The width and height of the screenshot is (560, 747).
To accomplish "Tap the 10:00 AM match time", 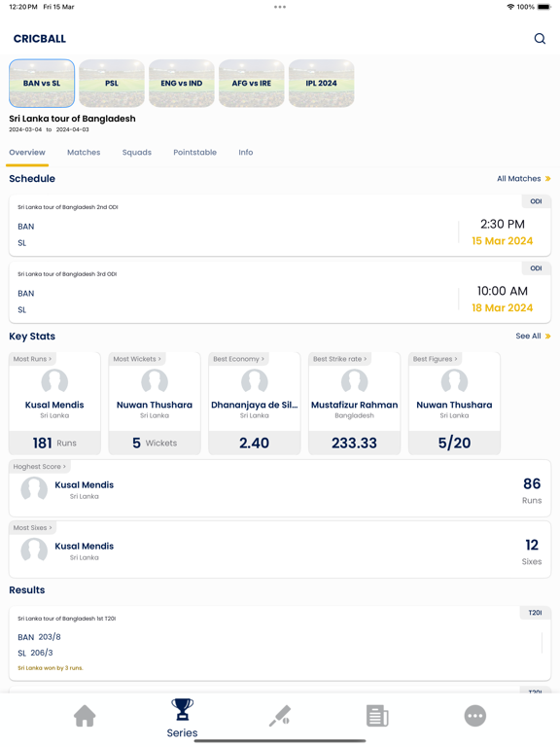I will point(503,292).
